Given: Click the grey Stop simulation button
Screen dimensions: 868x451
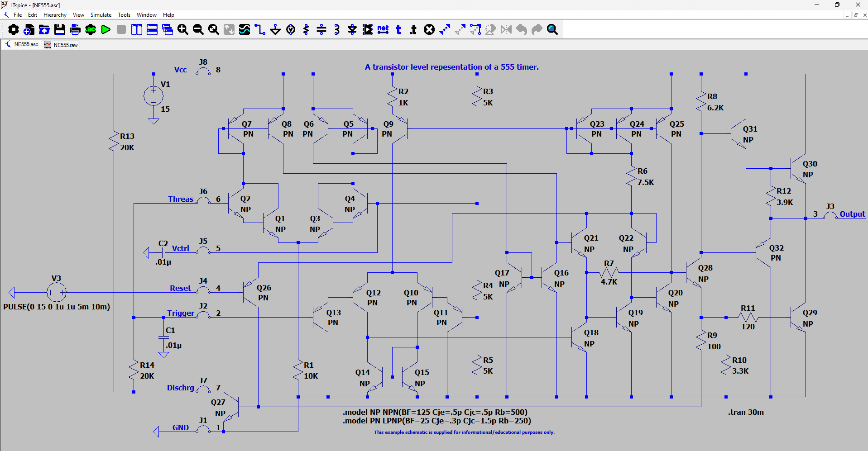Looking at the screenshot, I should pyautogui.click(x=121, y=30).
